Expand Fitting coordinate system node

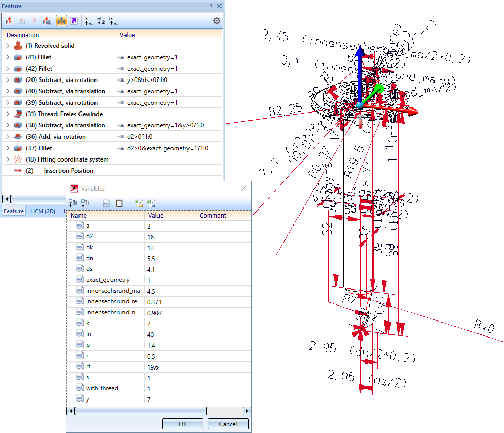[8, 159]
